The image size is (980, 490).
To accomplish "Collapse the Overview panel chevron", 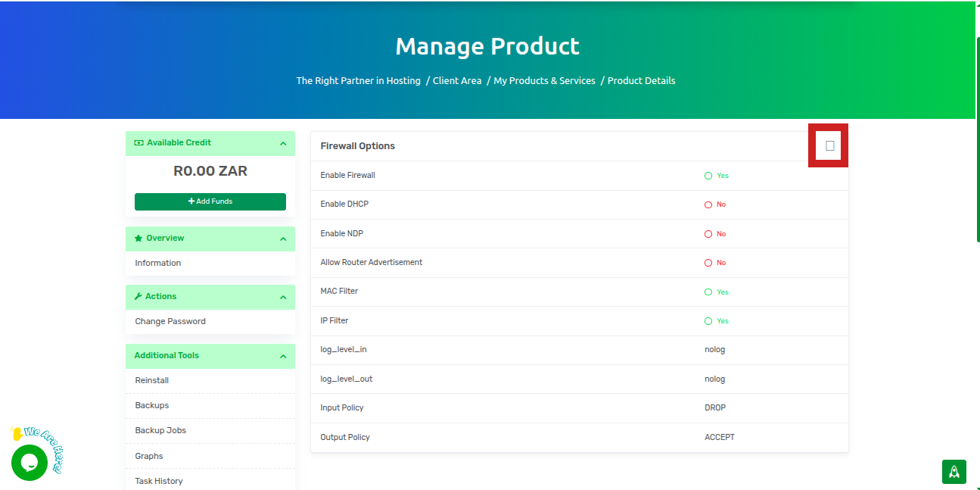I will [283, 239].
